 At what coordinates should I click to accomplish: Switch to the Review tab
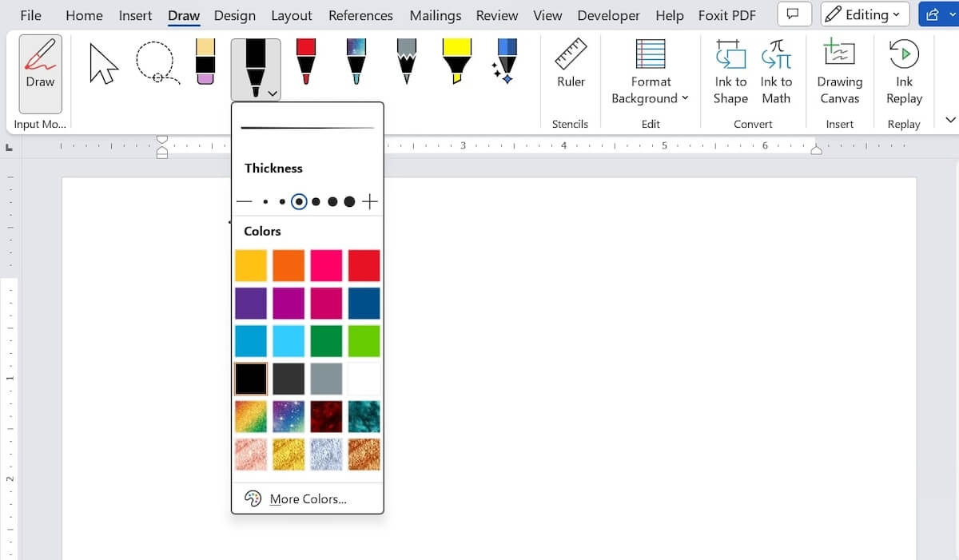point(499,15)
